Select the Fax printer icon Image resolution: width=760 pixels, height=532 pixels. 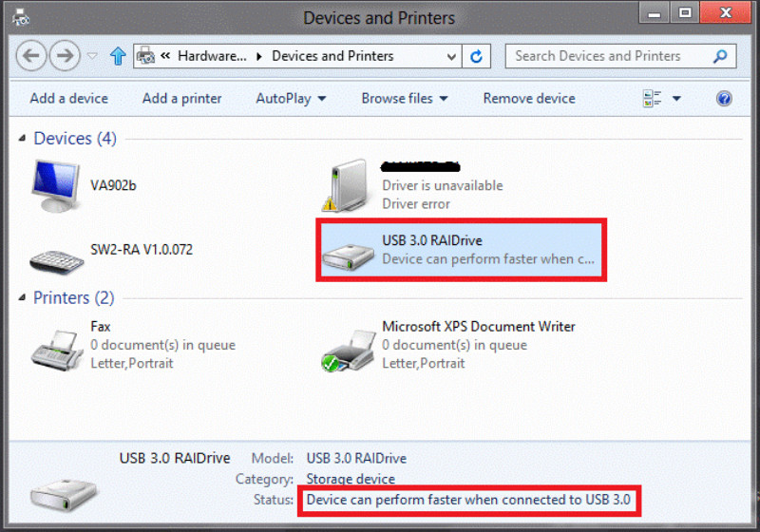[x=57, y=351]
